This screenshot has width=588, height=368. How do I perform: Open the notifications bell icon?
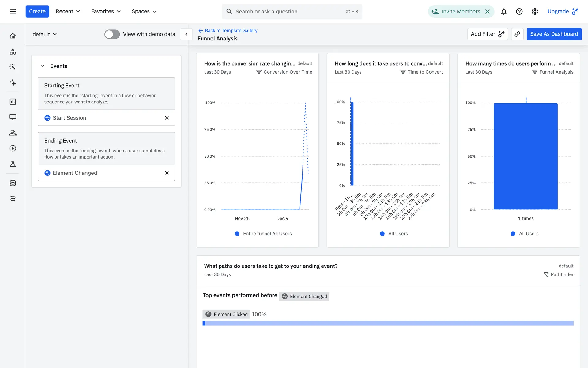click(503, 12)
